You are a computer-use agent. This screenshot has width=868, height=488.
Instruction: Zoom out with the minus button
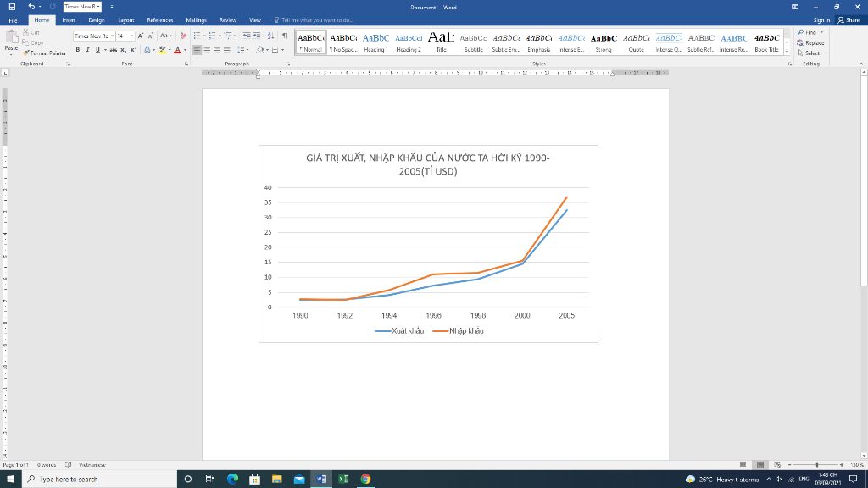pos(790,465)
